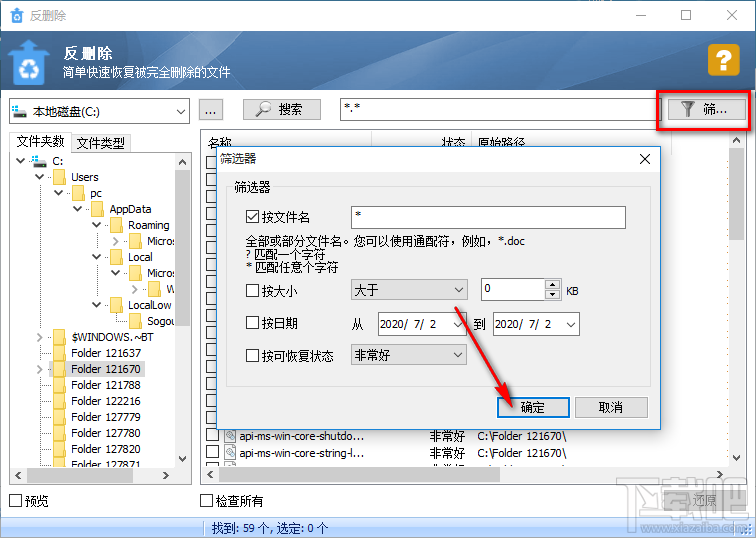Select Folder 121788 in the tree
Image resolution: width=756 pixels, height=538 pixels.
(x=106, y=385)
